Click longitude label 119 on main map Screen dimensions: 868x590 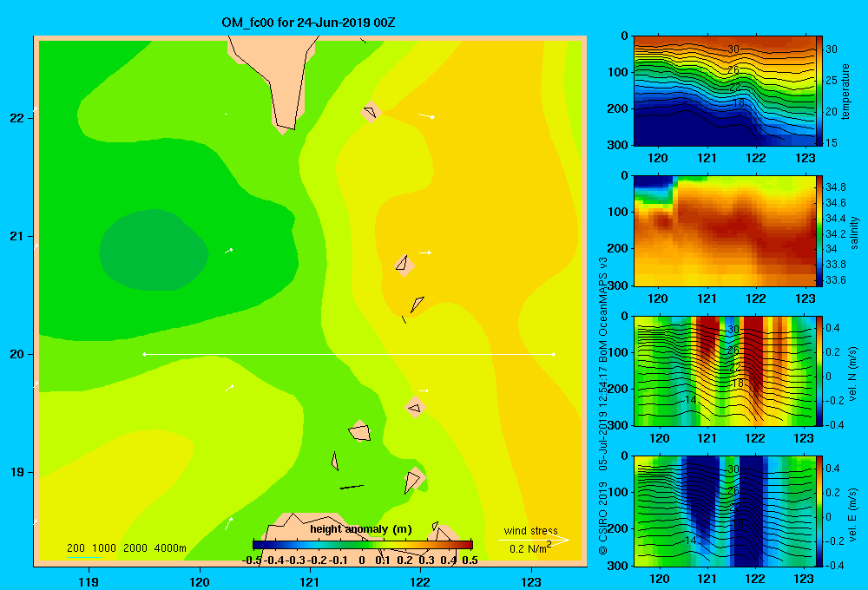(x=89, y=581)
